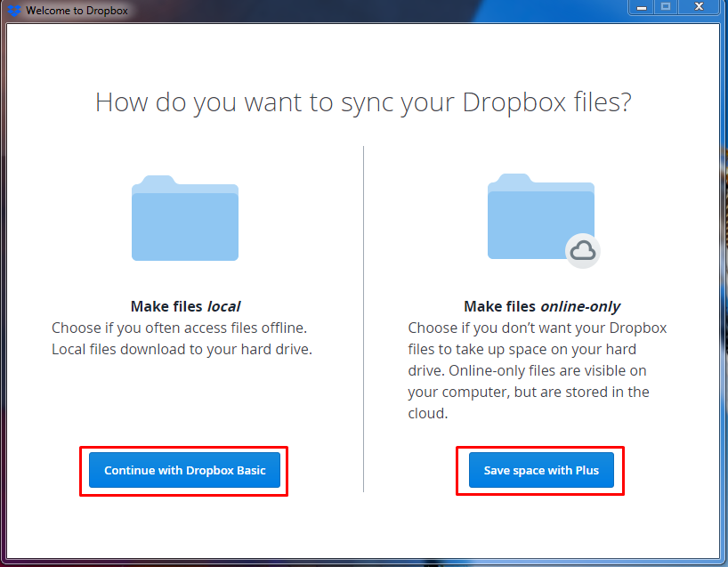Click the online-only description paragraph starting "Choose if you don't want"
The height and width of the screenshot is (567, 728).
pos(538,370)
